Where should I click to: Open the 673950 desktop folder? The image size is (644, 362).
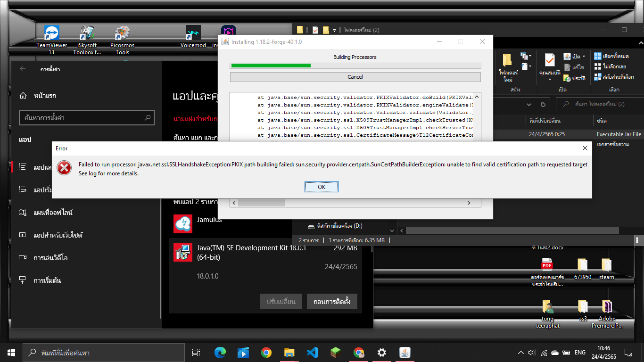click(582, 269)
